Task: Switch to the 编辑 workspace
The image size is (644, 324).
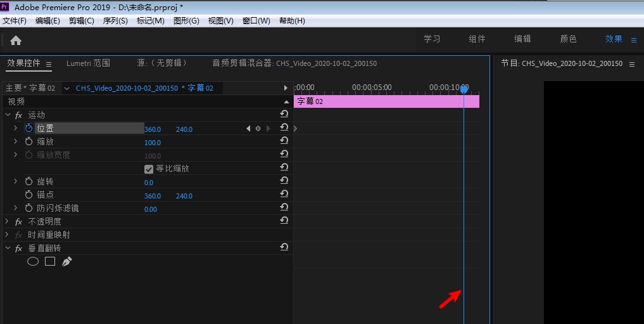Action: (522, 39)
